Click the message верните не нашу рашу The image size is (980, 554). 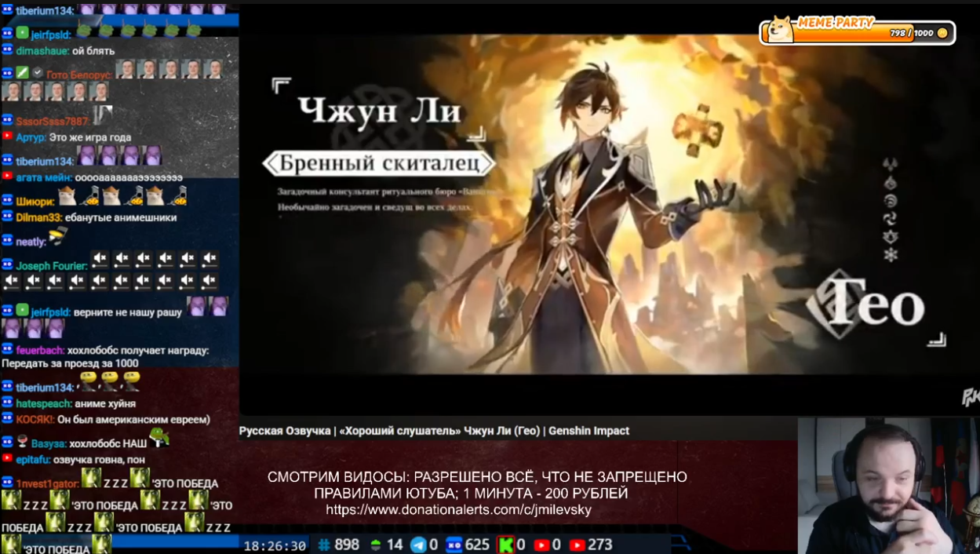128,312
